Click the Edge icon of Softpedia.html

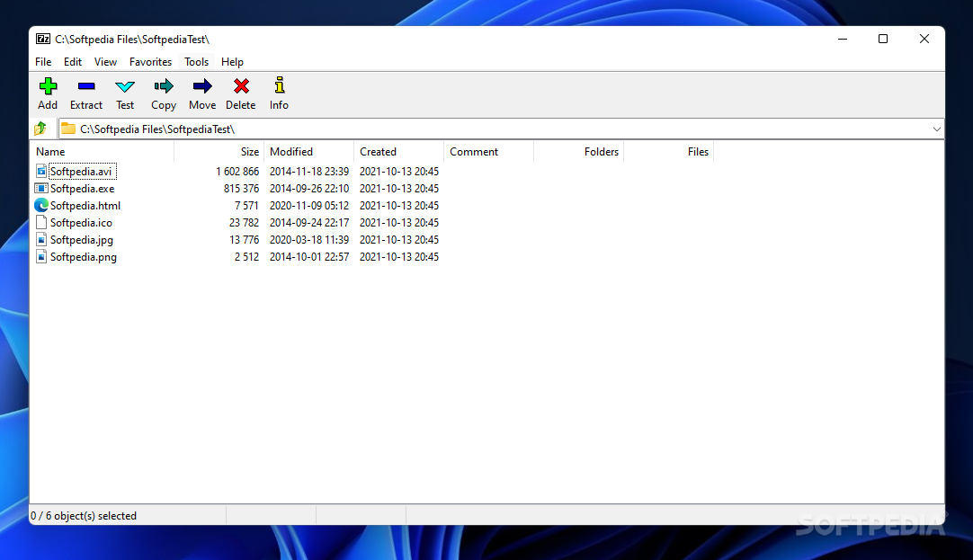click(41, 205)
